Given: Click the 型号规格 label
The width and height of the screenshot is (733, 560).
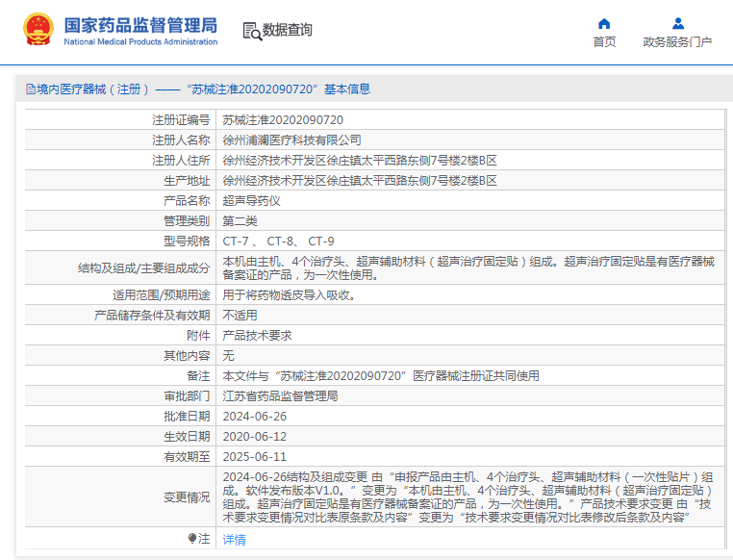Looking at the screenshot, I should pyautogui.click(x=187, y=242).
